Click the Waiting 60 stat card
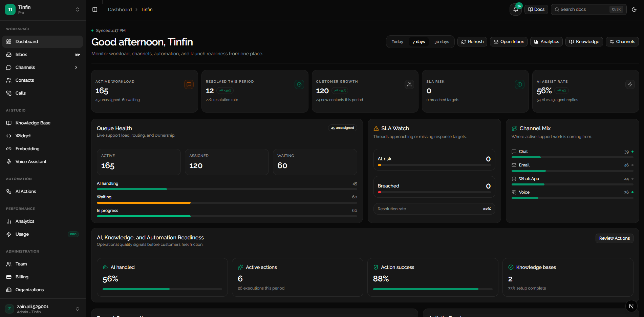The height and width of the screenshot is (317, 644). tap(315, 162)
